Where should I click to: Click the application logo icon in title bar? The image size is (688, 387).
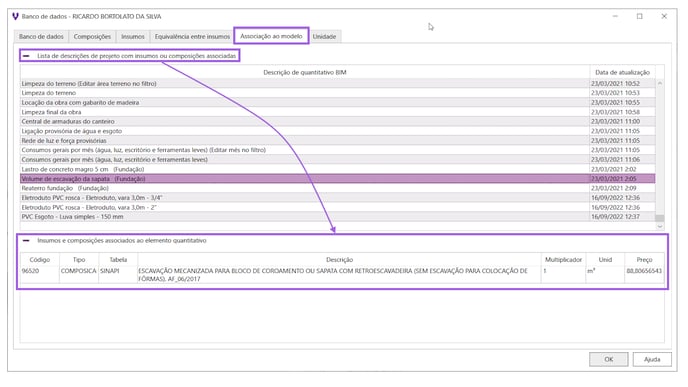[x=15, y=16]
